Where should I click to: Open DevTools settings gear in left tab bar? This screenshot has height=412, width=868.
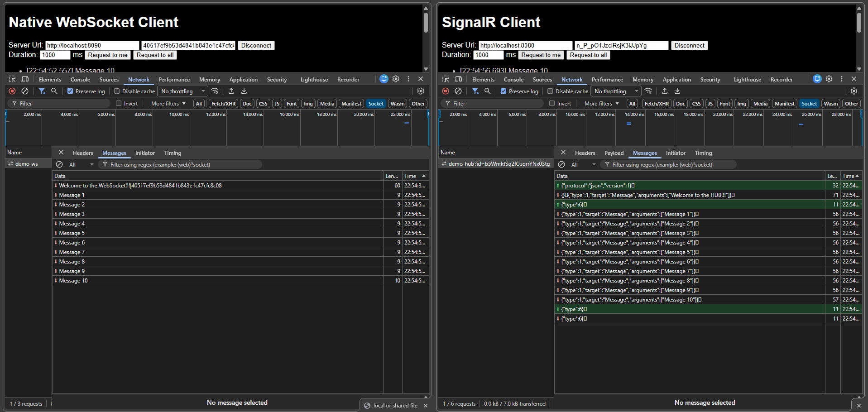(396, 79)
